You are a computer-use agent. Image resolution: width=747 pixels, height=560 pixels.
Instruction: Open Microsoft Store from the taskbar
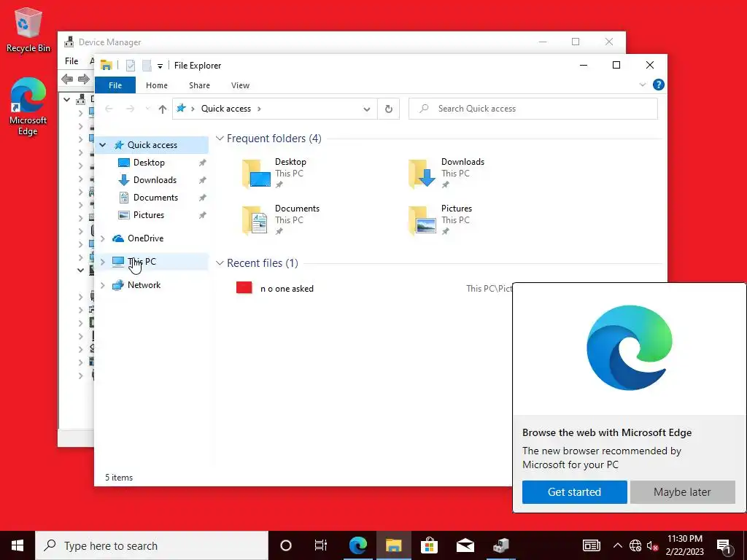[429, 545]
